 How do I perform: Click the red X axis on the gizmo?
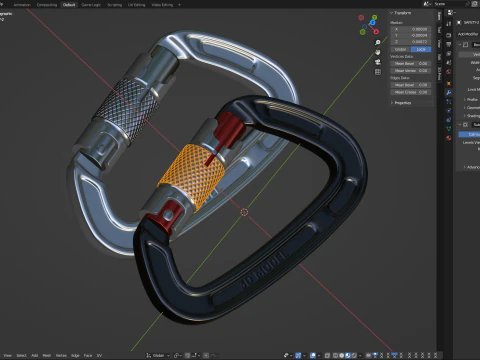376,32
